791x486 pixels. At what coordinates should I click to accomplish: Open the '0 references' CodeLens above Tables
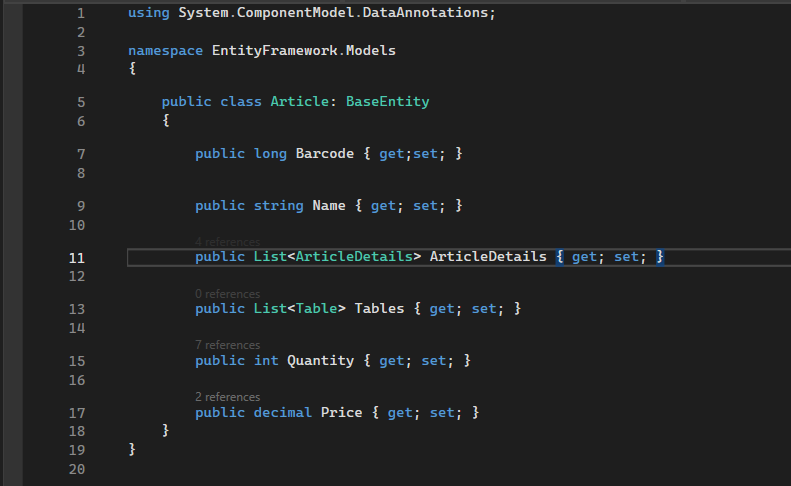pyautogui.click(x=228, y=294)
